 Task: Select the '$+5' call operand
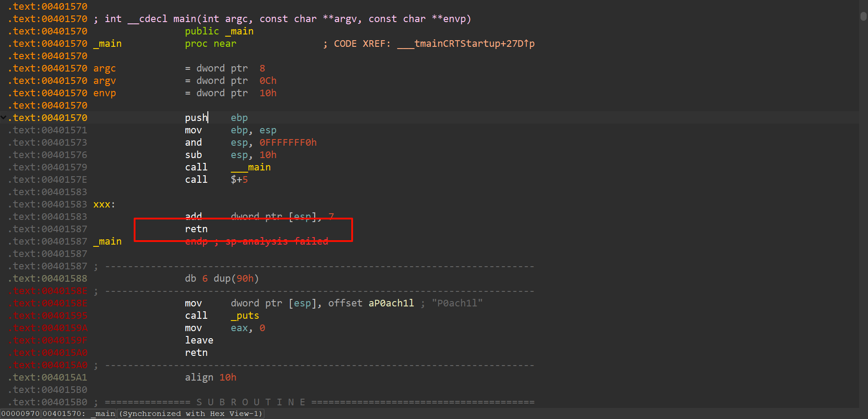point(239,180)
